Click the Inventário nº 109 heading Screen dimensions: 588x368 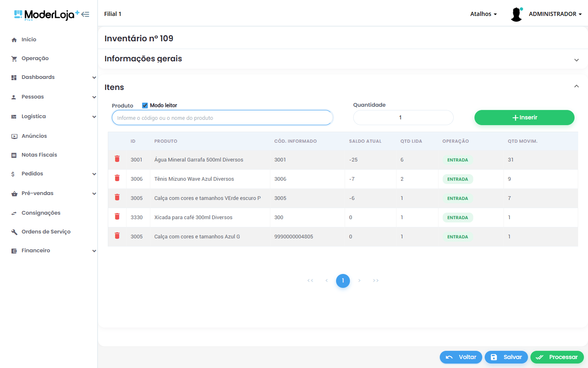[139, 38]
